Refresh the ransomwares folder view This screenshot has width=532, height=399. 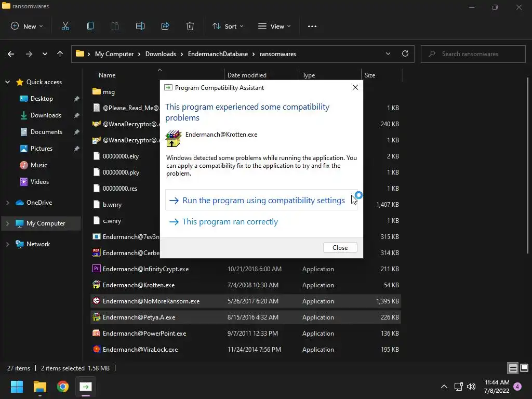click(405, 54)
